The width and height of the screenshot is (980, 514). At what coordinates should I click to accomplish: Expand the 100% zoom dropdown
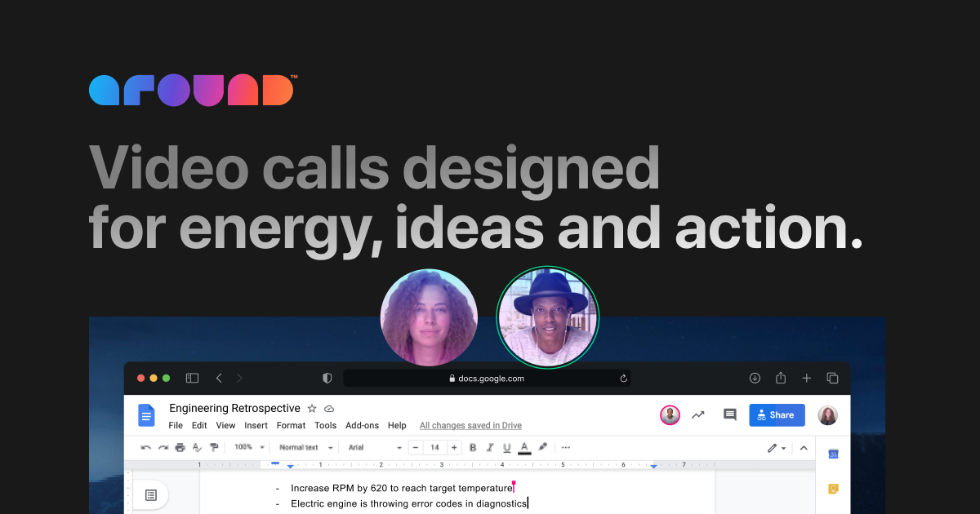pyautogui.click(x=249, y=447)
